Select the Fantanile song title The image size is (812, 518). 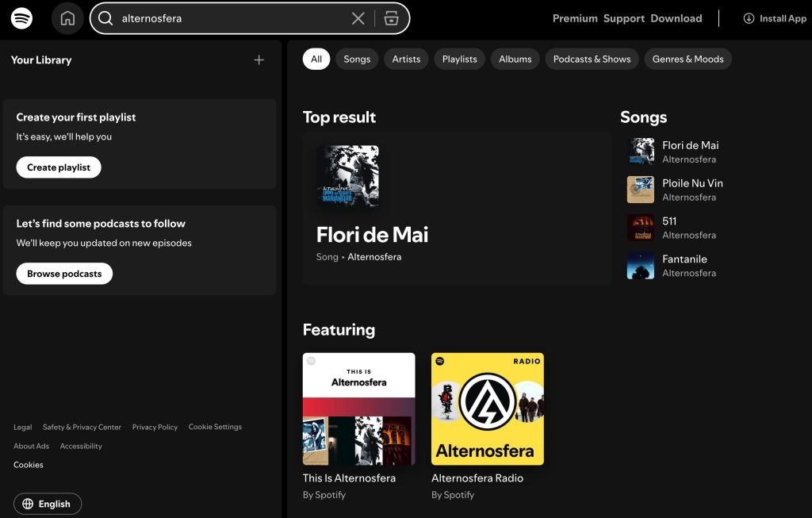[x=684, y=259]
